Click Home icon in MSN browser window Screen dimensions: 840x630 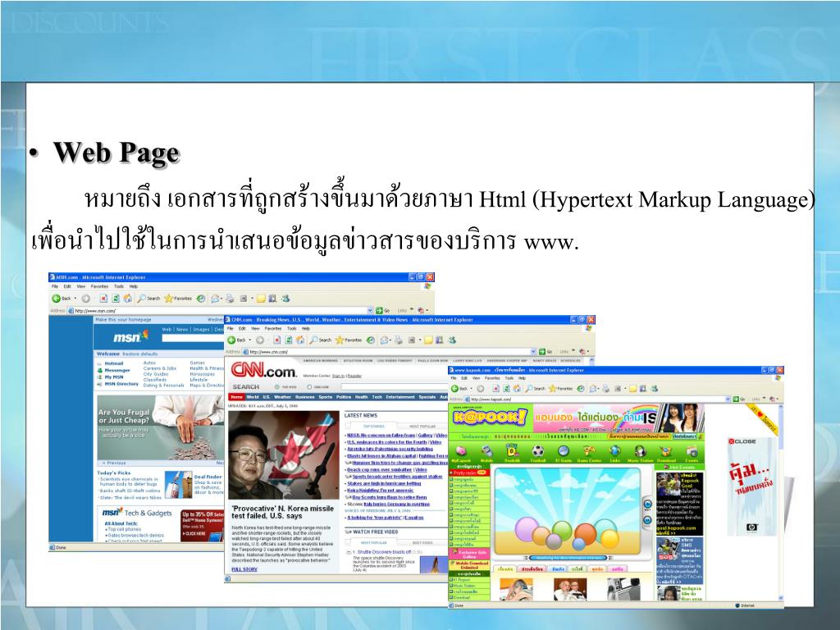pos(127,299)
